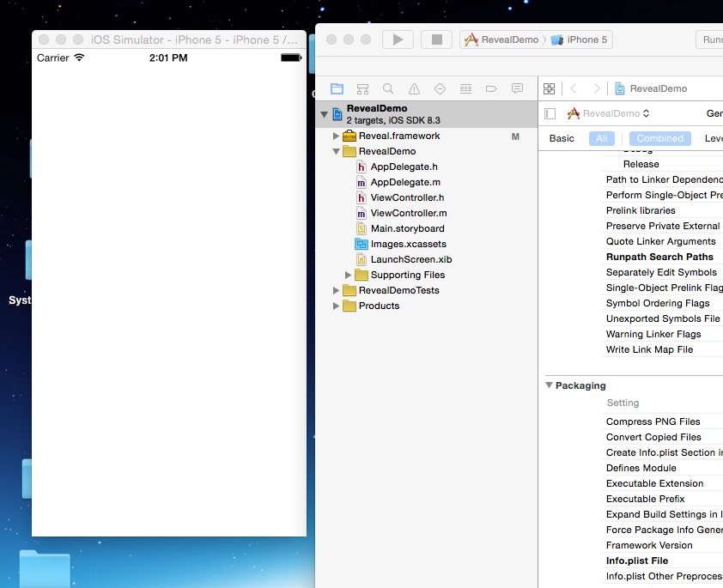Expand the Supporting Files group
The height and width of the screenshot is (588, 723).
point(348,275)
